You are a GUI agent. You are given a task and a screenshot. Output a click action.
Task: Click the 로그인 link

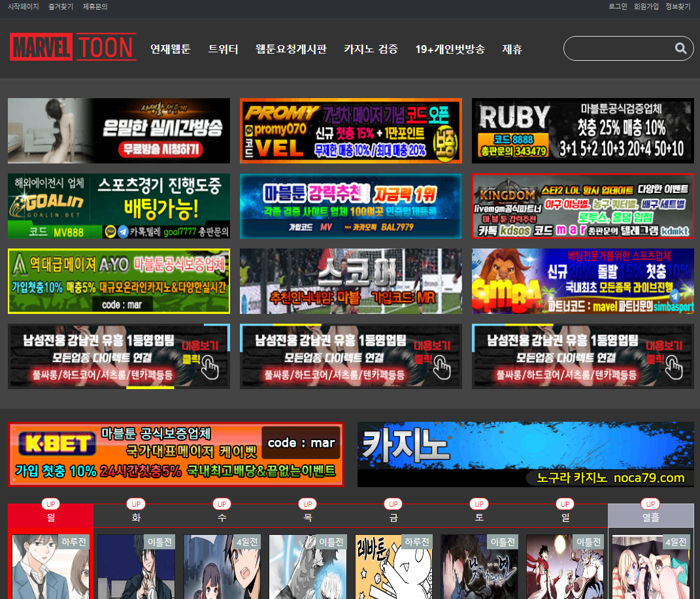coord(618,7)
